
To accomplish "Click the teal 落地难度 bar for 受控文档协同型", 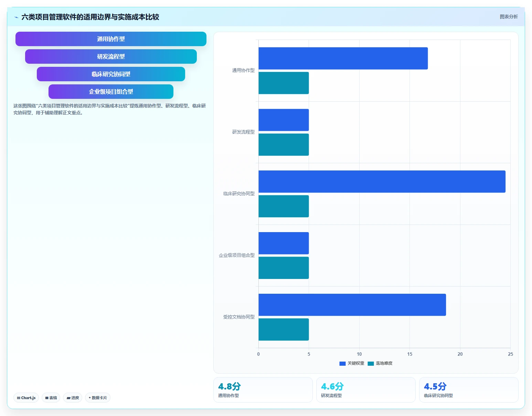I will click(x=284, y=330).
